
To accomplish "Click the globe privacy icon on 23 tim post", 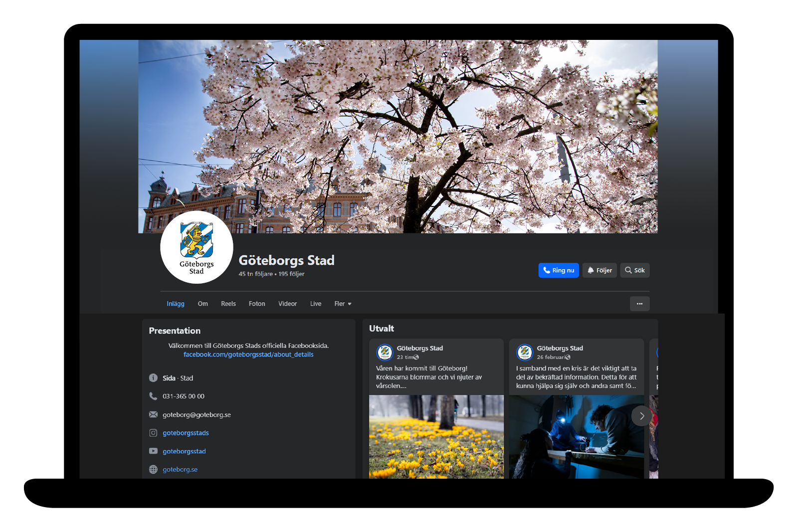I will tap(416, 357).
